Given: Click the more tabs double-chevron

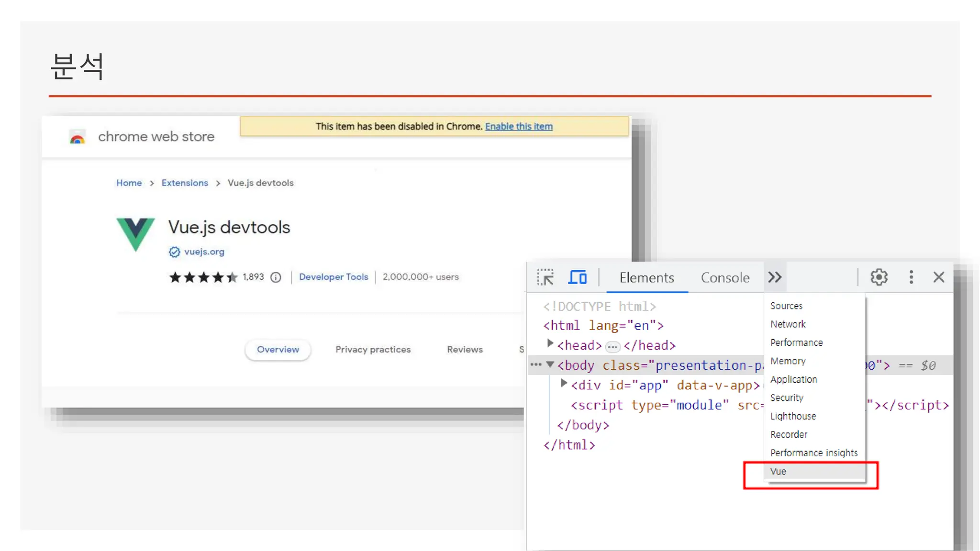Looking at the screenshot, I should pyautogui.click(x=775, y=277).
